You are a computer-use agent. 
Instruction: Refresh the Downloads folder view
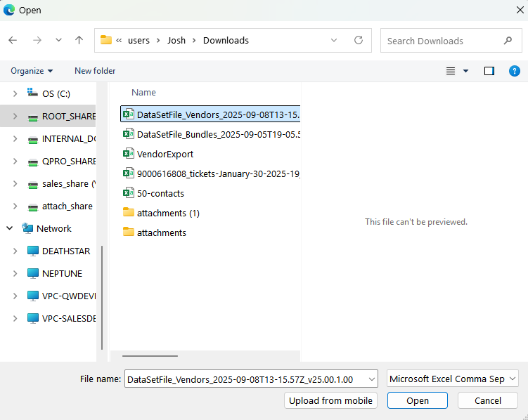tap(359, 41)
